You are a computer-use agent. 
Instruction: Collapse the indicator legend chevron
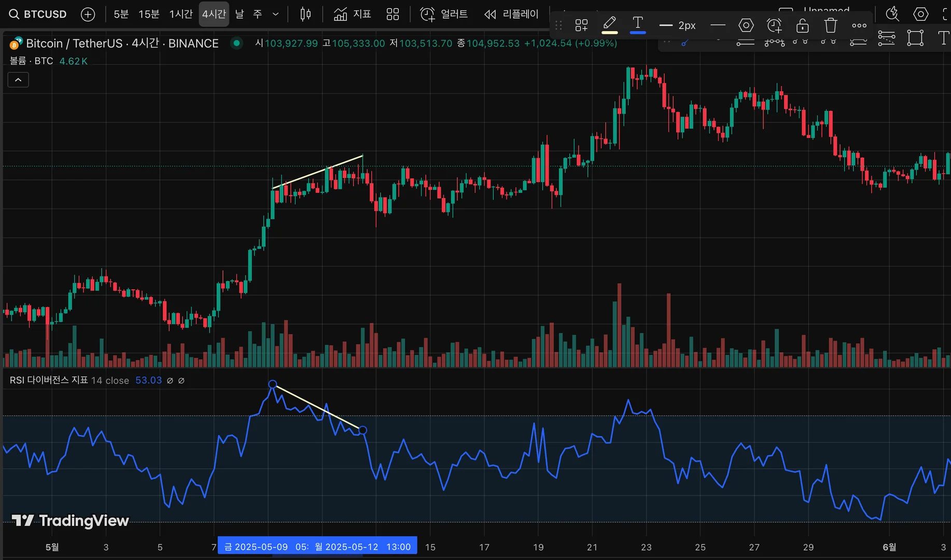[x=18, y=80]
